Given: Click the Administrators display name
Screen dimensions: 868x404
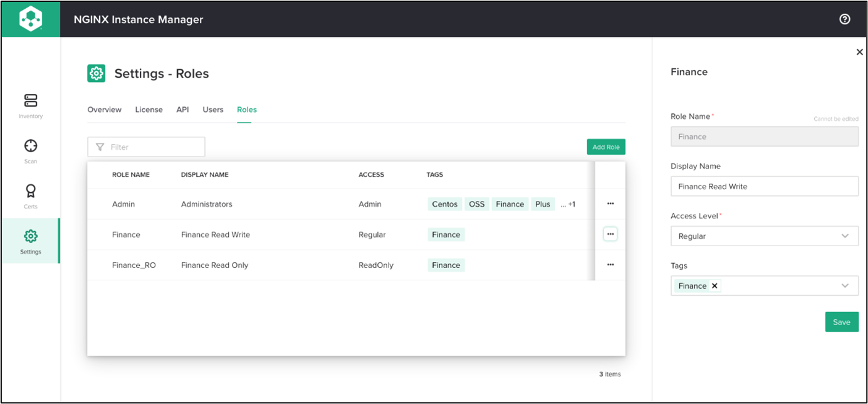Looking at the screenshot, I should click(207, 204).
